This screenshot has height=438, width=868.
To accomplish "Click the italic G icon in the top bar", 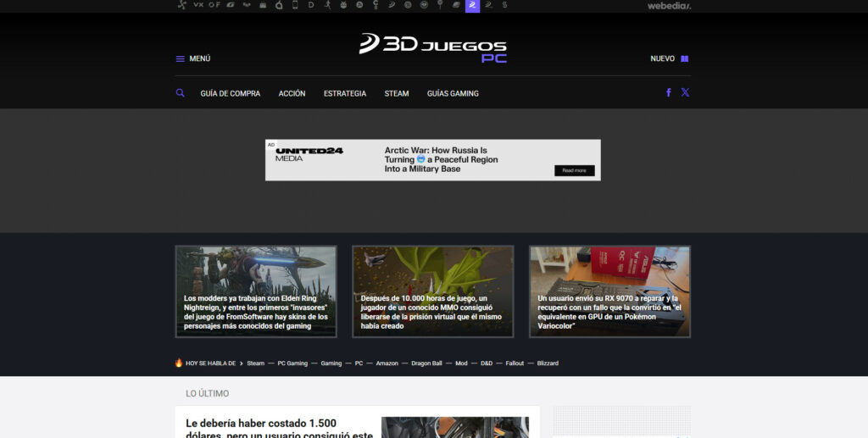I will coord(231,5).
